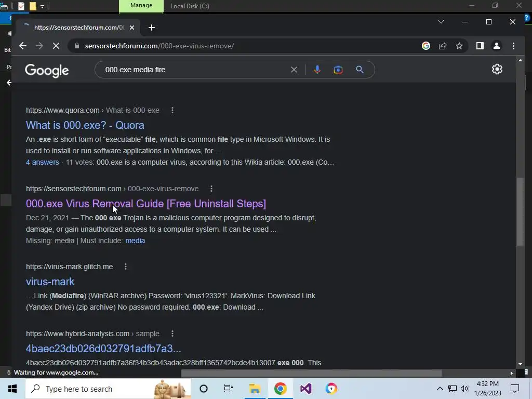Click the magnifier search button
The width and height of the screenshot is (532, 399).
click(x=360, y=70)
